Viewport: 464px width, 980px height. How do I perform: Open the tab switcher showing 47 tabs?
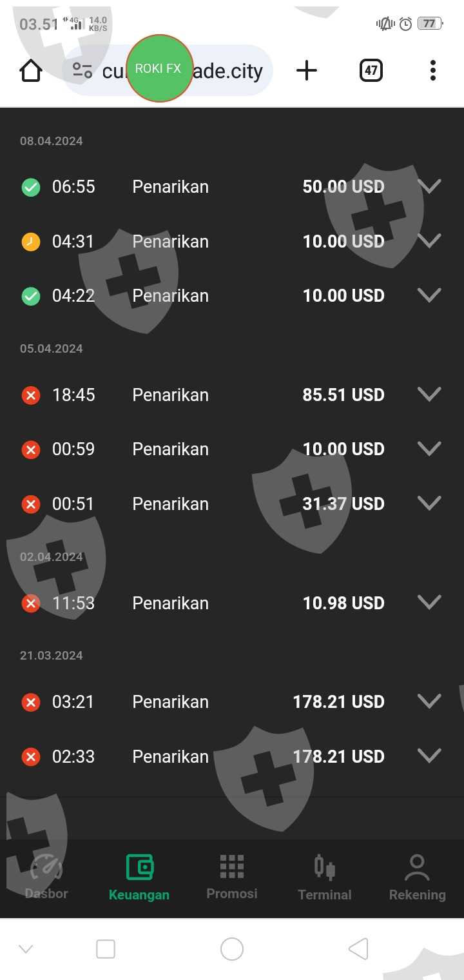pyautogui.click(x=371, y=70)
